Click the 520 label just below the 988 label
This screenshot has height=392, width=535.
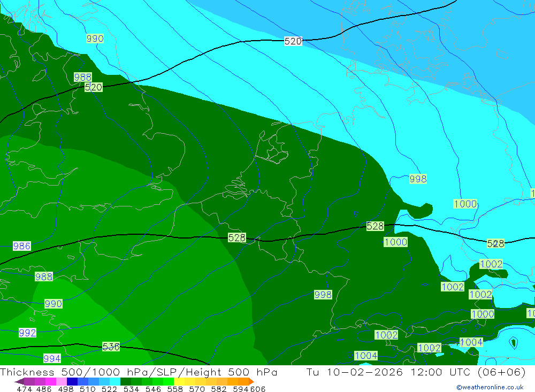(93, 87)
